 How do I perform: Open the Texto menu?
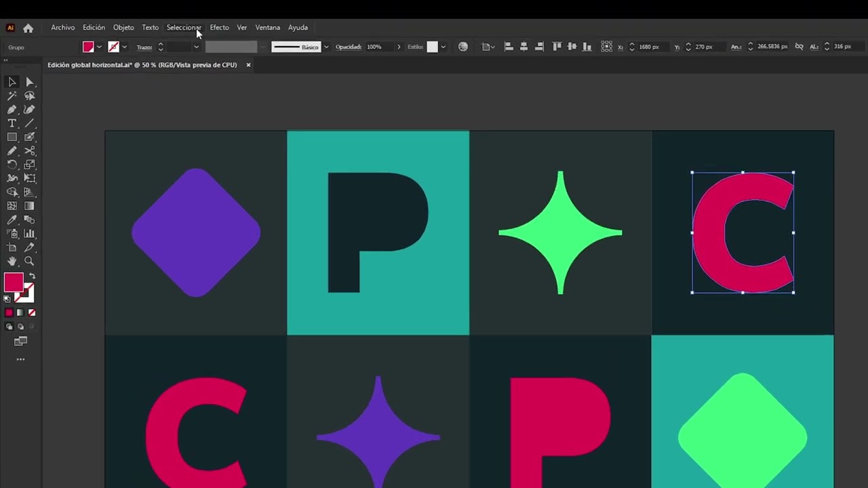pos(151,28)
